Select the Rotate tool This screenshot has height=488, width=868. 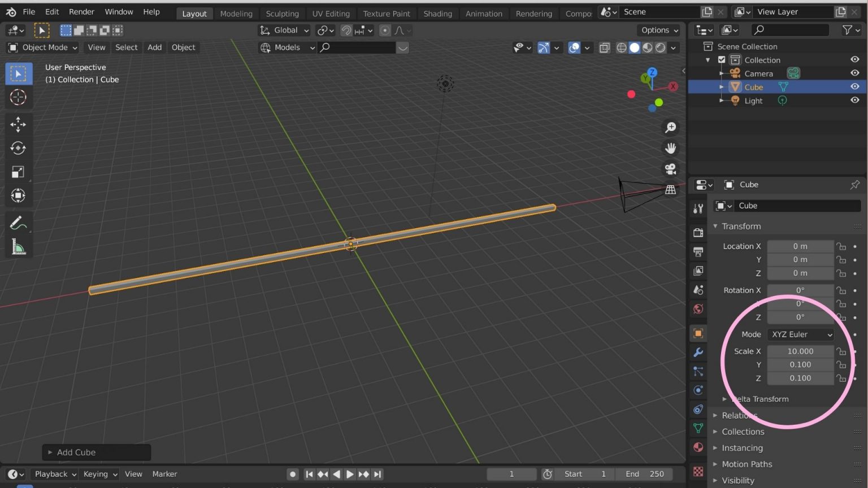[18, 148]
